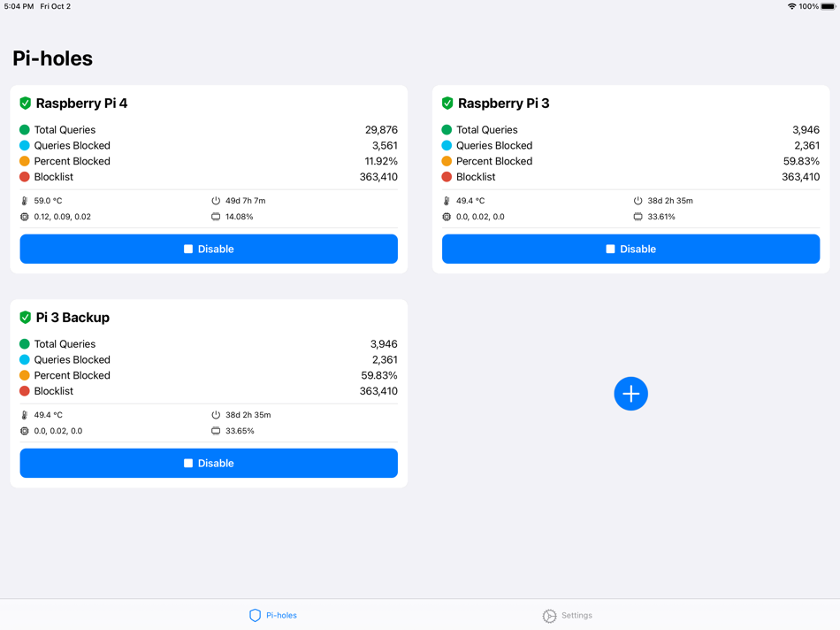Screen dimensions: 840x630
Task: Open the Raspberry Pi 3 card title
Action: [504, 103]
